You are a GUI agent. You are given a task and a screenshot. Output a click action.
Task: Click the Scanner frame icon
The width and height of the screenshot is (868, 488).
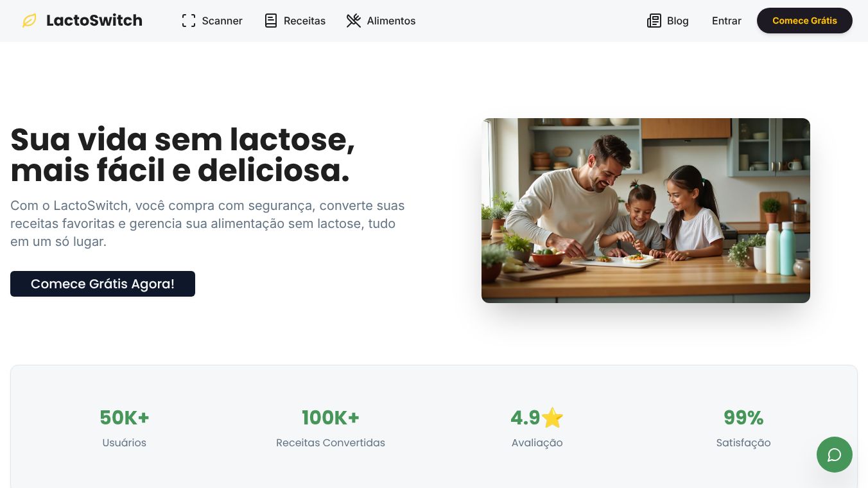[x=189, y=21]
